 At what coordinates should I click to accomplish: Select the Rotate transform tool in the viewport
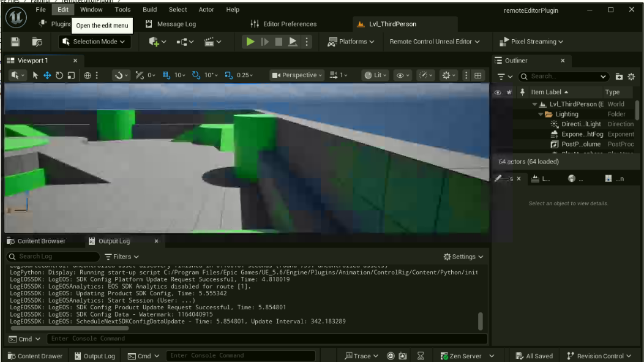click(x=59, y=75)
